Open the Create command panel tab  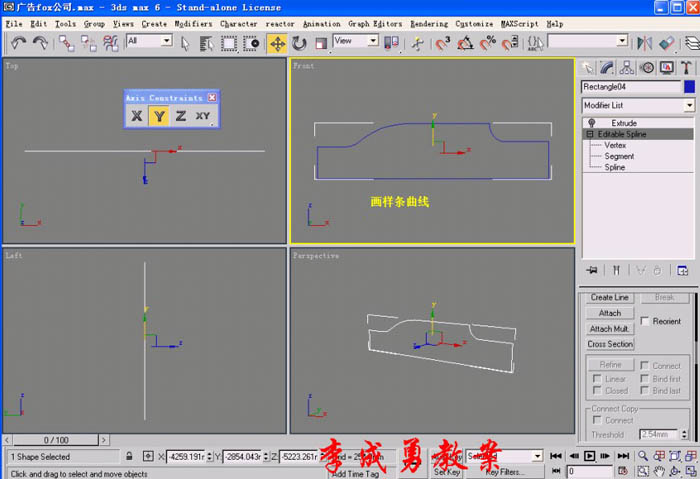[x=588, y=68]
